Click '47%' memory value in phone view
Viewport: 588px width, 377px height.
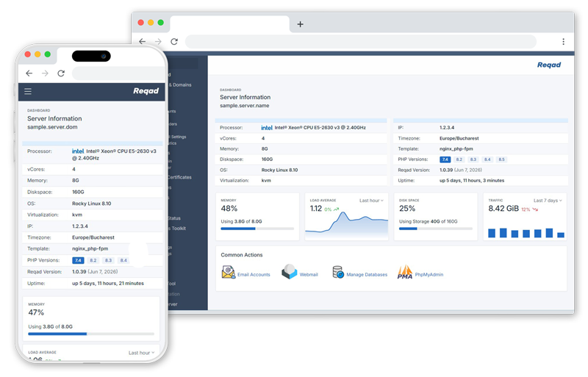tap(36, 312)
